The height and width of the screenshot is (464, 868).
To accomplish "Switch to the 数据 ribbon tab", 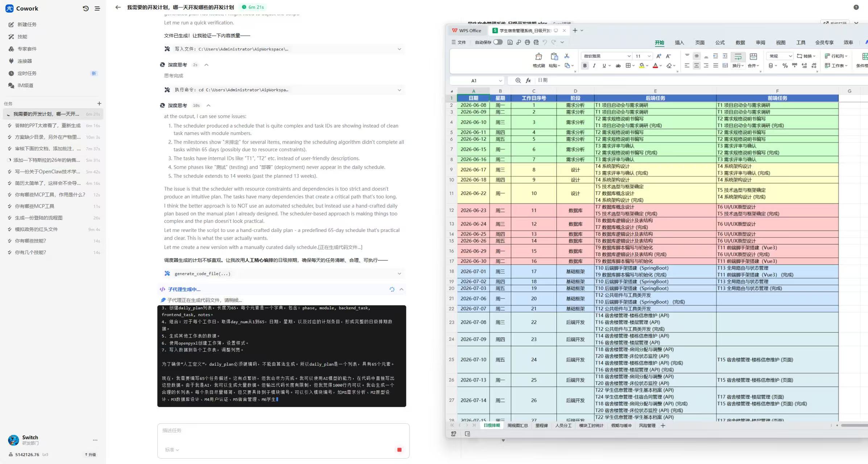I will click(740, 42).
